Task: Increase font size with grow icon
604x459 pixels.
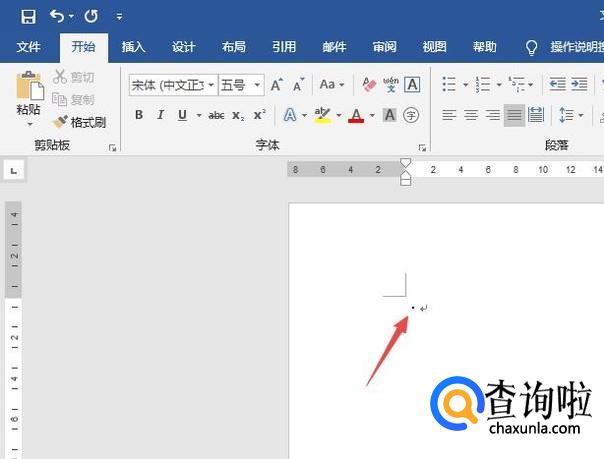Action: pos(277,84)
